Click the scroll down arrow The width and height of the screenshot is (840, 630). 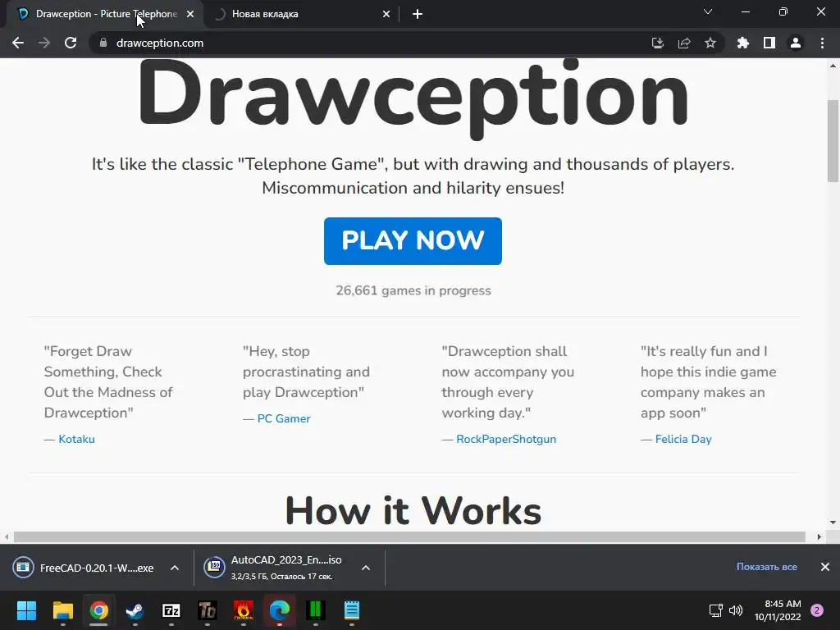point(833,523)
